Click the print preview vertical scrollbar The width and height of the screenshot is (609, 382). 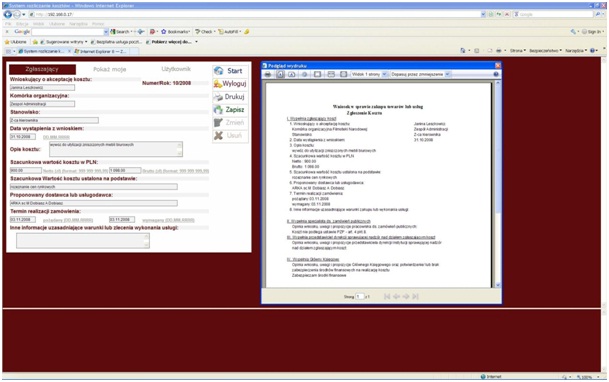click(x=498, y=184)
